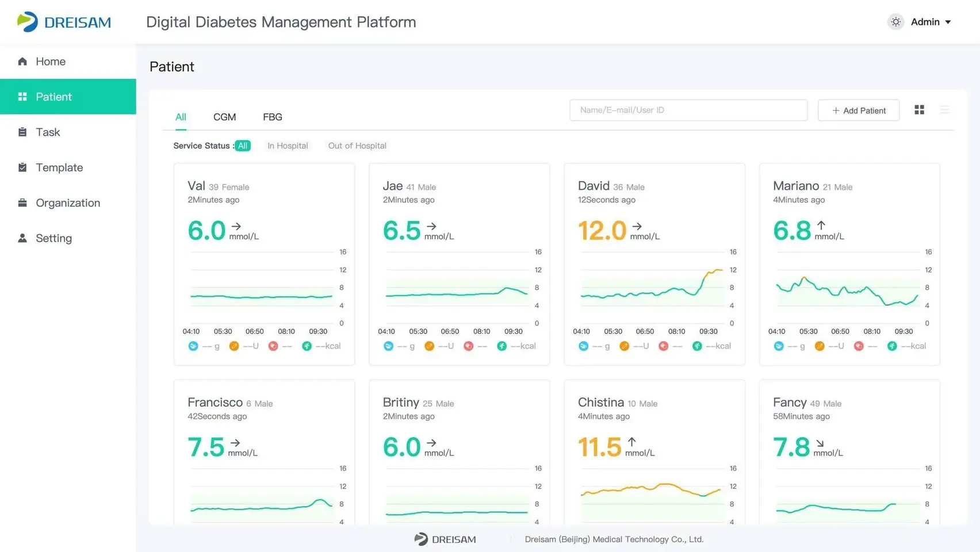Click David's orange insulin icon
This screenshot has height=552, width=980.
[624, 346]
